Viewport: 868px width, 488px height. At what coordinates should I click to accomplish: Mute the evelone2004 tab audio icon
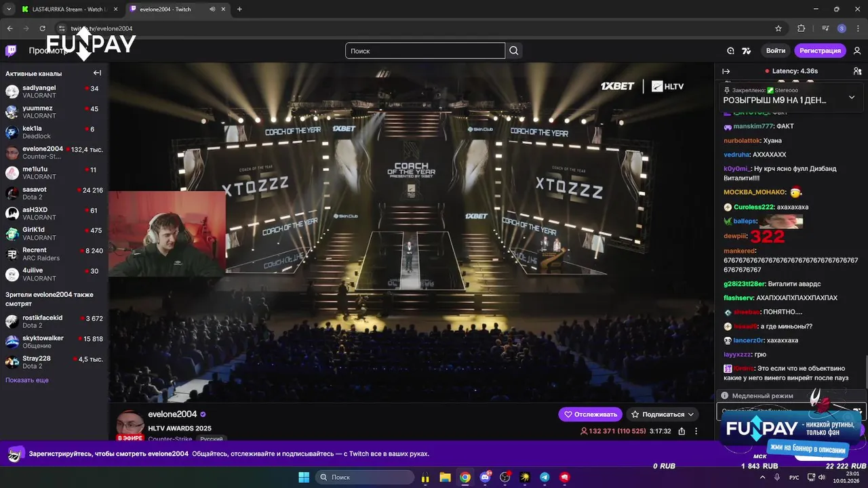tap(213, 9)
